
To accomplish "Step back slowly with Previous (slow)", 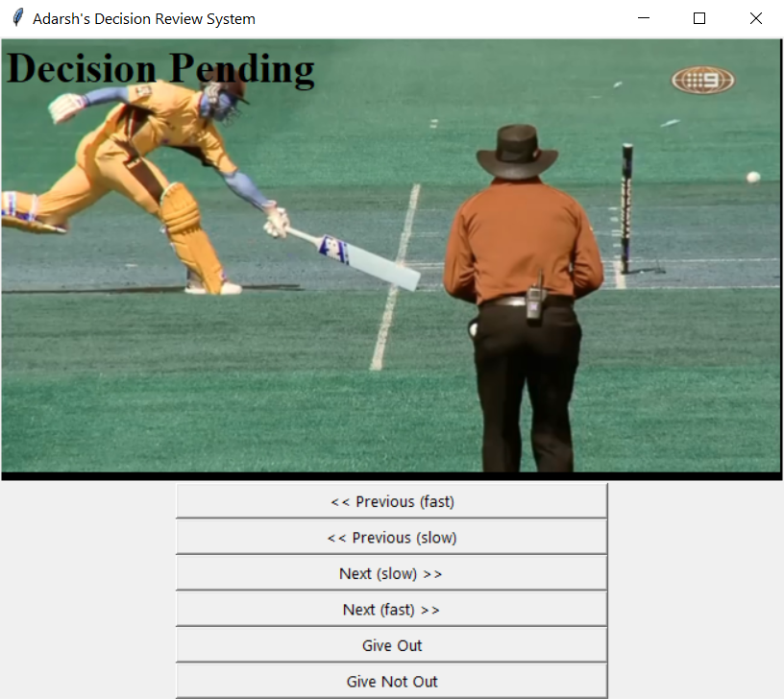I will 391,538.
